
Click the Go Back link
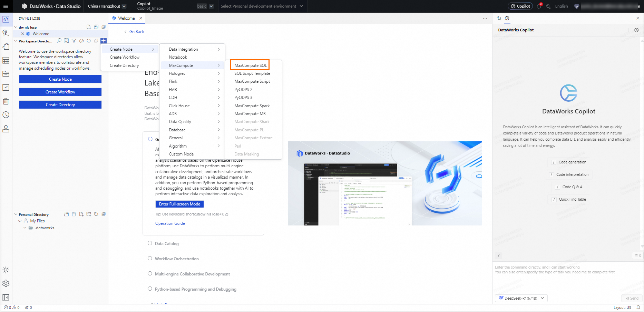(x=134, y=32)
